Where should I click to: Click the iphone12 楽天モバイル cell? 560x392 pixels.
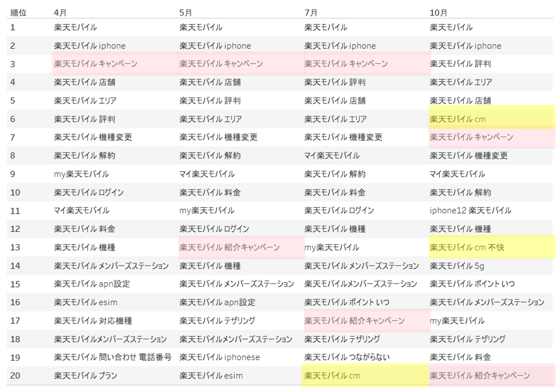[x=470, y=211]
